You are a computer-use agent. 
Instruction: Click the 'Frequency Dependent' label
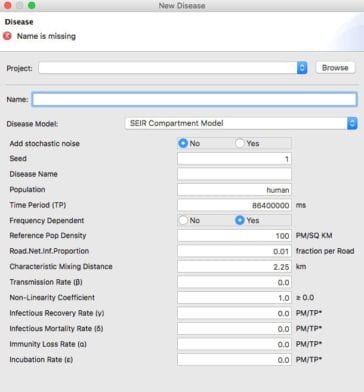click(47, 221)
